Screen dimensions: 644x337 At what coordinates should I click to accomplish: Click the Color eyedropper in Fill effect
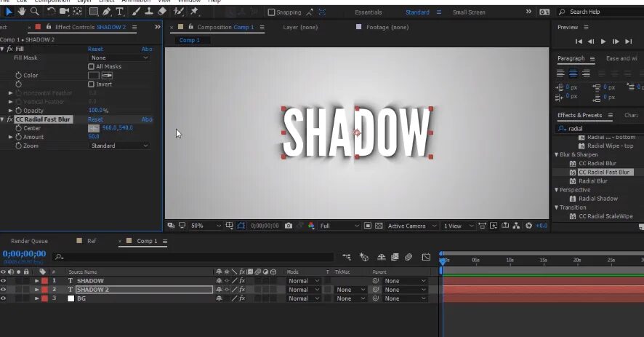click(107, 75)
